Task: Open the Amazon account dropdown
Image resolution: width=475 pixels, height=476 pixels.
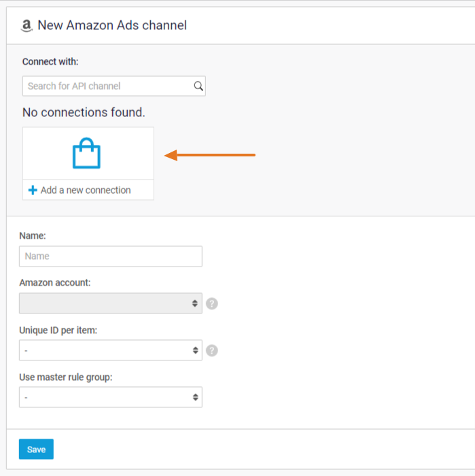Action: (x=110, y=303)
